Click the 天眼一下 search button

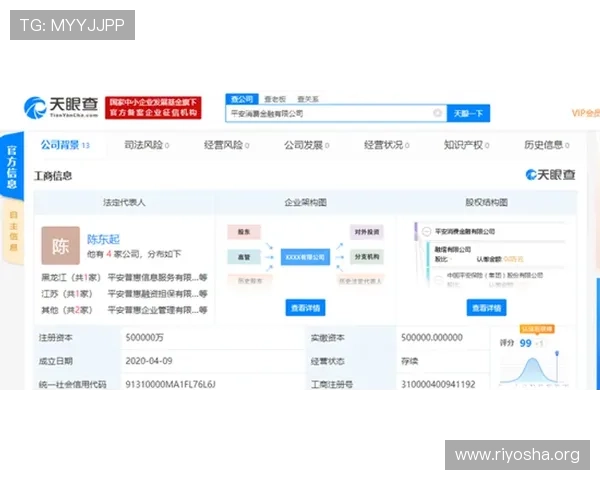tap(468, 113)
